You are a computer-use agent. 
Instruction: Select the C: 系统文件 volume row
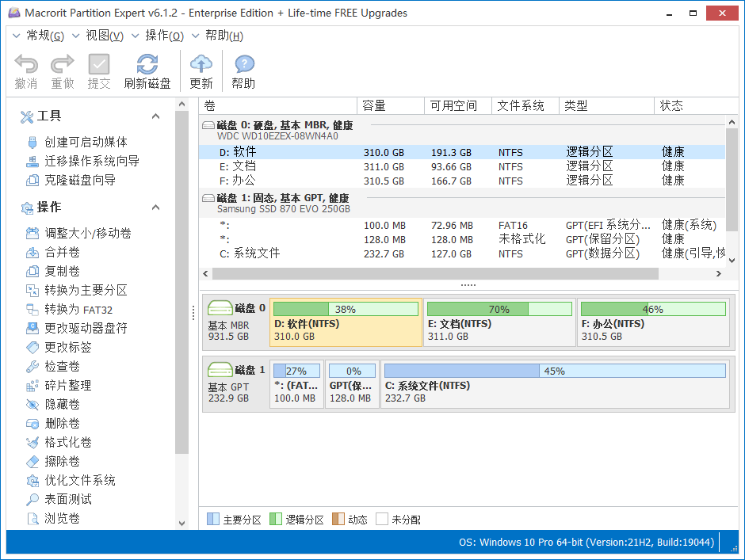(462, 253)
